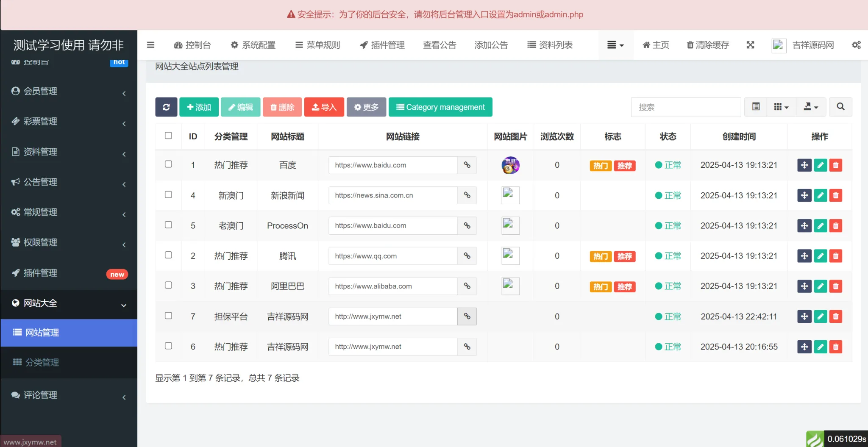
Task: Go to 控制台 in the top menu
Action: pyautogui.click(x=193, y=45)
